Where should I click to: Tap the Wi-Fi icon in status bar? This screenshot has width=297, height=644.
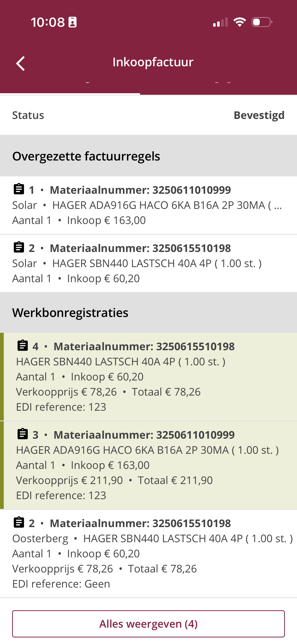[240, 22]
